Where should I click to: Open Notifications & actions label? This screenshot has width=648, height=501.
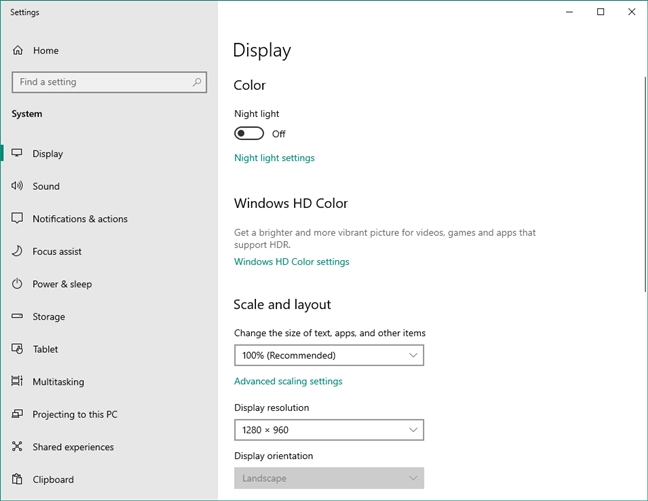(80, 219)
